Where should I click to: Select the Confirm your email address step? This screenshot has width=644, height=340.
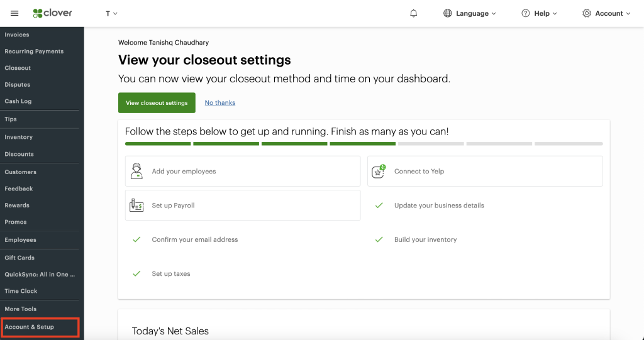pyautogui.click(x=194, y=239)
